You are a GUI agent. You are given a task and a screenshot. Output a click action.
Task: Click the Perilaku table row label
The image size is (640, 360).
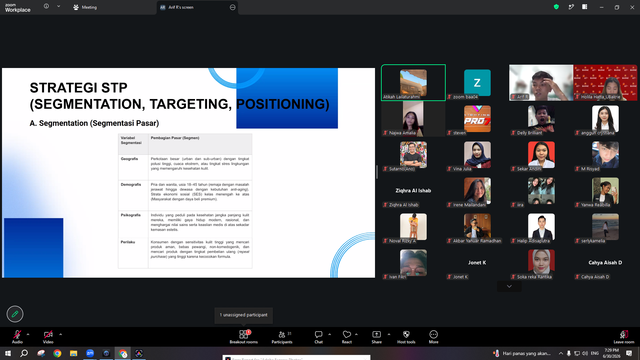point(128,242)
